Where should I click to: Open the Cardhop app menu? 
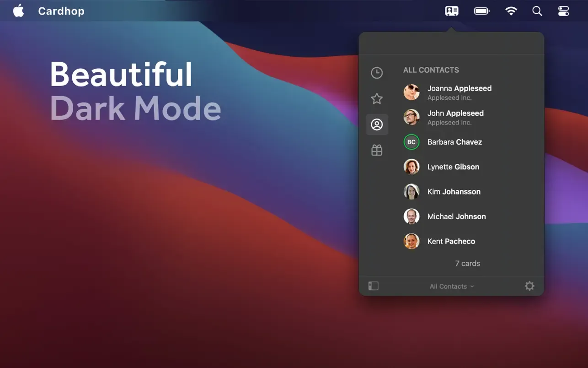point(61,11)
